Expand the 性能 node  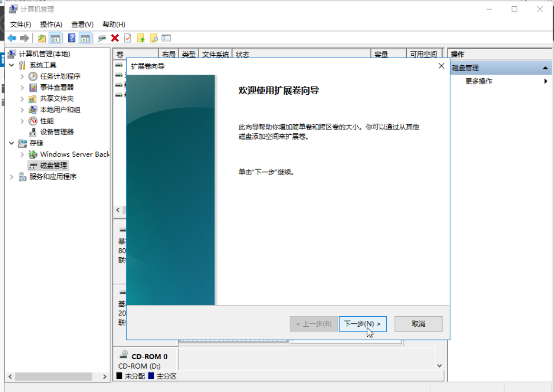[22, 121]
